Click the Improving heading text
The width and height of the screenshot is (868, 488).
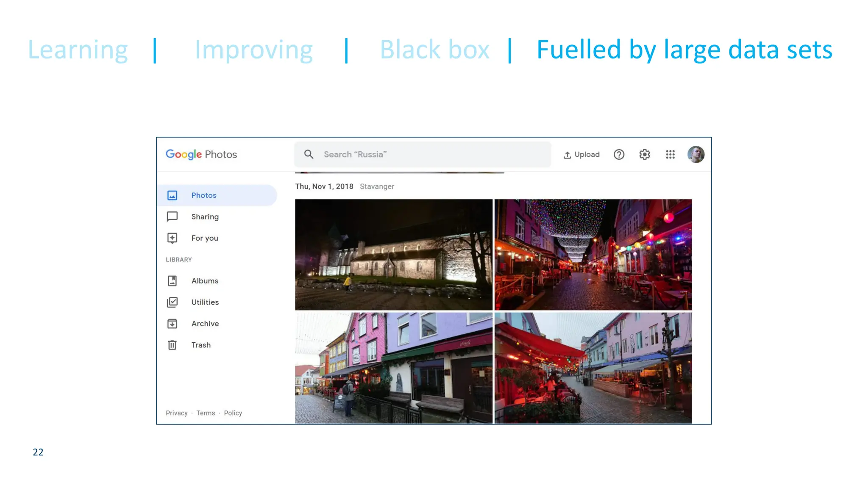coord(254,50)
